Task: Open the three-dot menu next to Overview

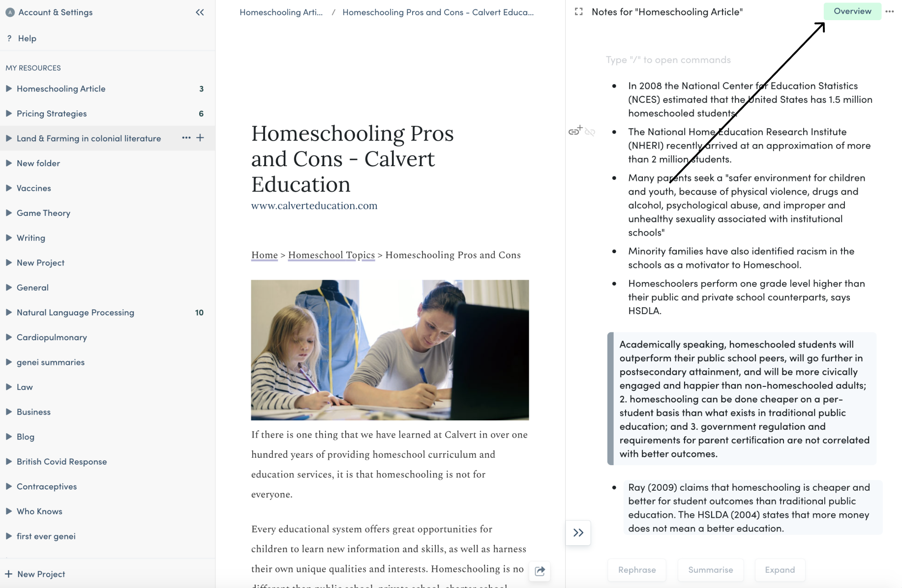Action: pyautogui.click(x=890, y=11)
